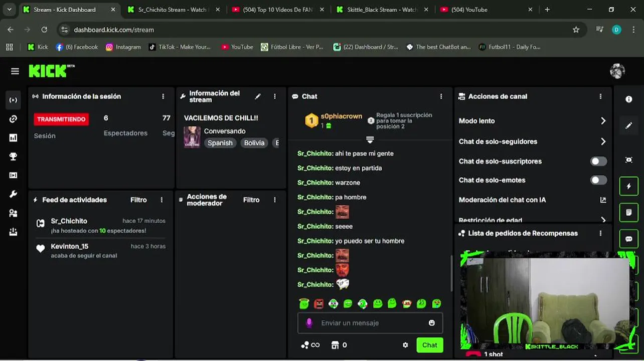The height and width of the screenshot is (361, 644).
Task: Open the TikTok bookmark
Action: click(x=180, y=47)
